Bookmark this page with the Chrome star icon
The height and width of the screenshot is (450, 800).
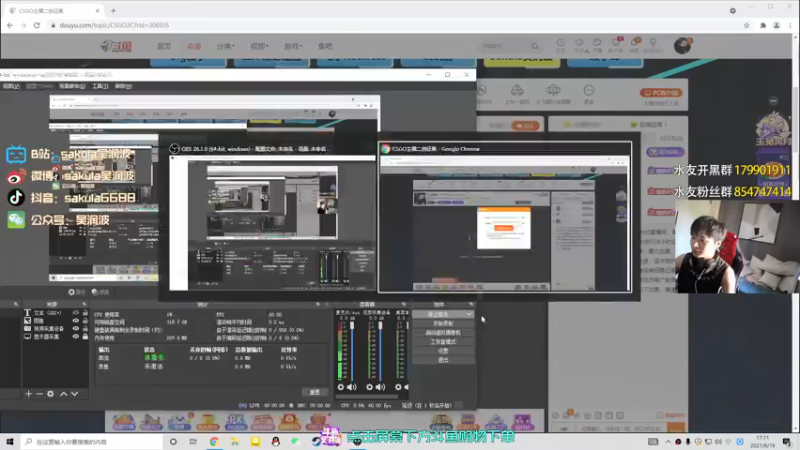746,25
